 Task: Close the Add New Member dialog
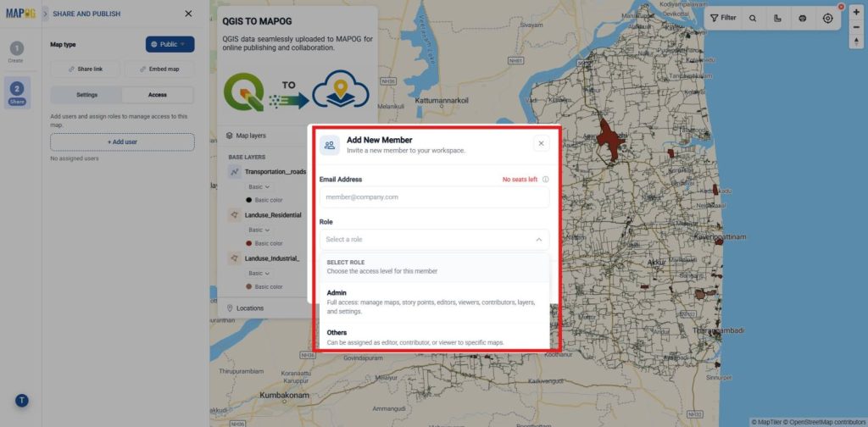click(541, 143)
